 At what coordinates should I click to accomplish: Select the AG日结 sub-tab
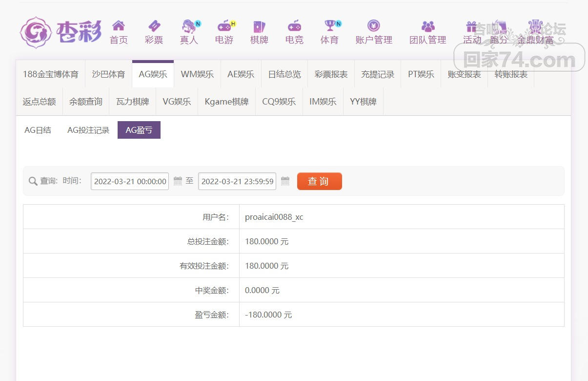(x=38, y=130)
